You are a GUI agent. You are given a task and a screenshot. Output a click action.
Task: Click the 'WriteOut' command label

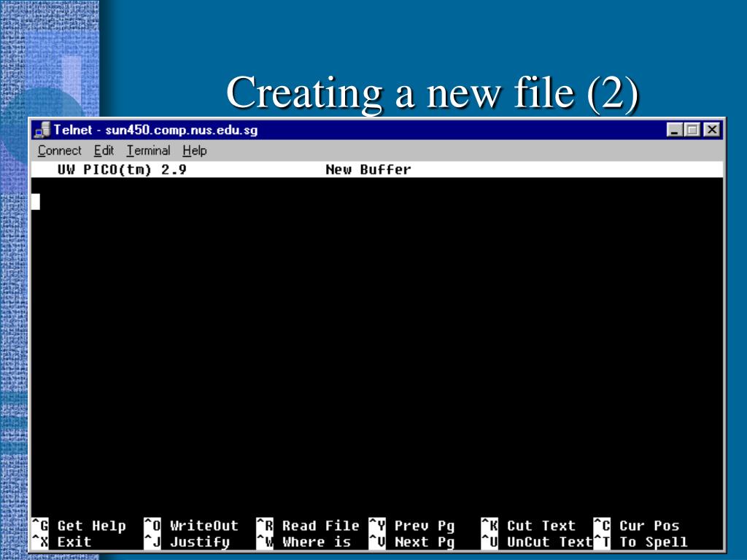pos(204,526)
